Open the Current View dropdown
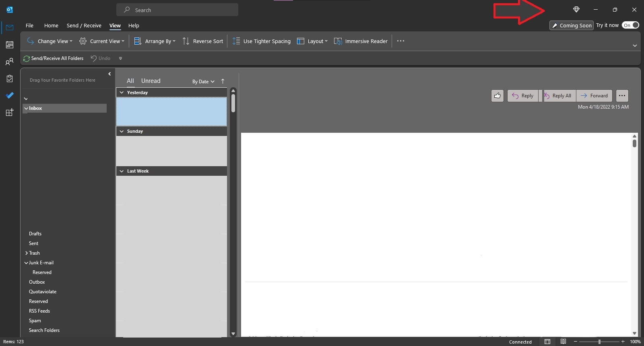This screenshot has height=346, width=644. point(102,41)
